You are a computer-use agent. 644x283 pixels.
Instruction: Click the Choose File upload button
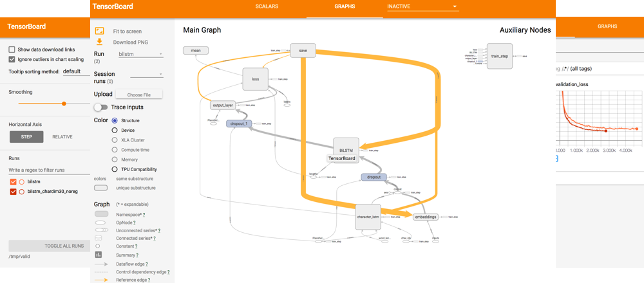139,95
